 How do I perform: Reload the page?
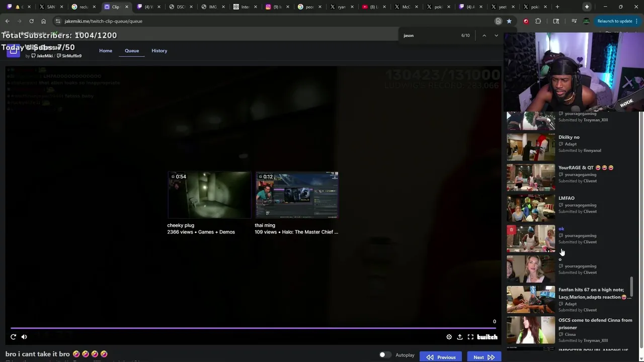click(31, 21)
